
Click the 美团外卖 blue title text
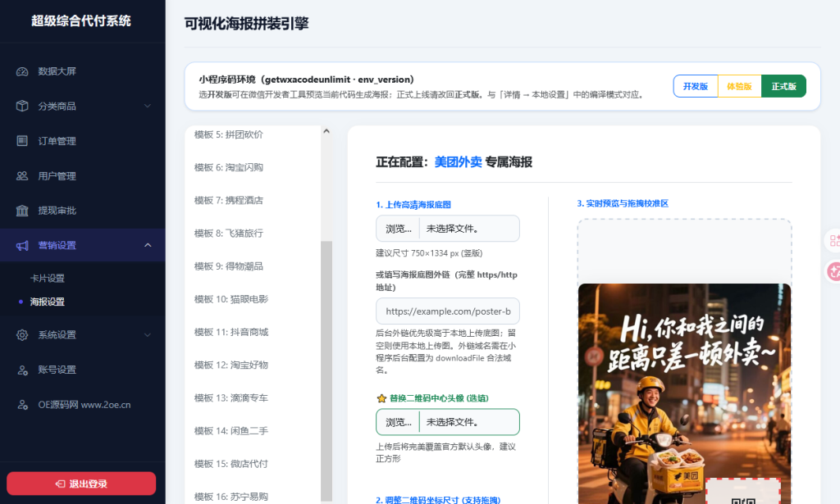[x=458, y=162]
